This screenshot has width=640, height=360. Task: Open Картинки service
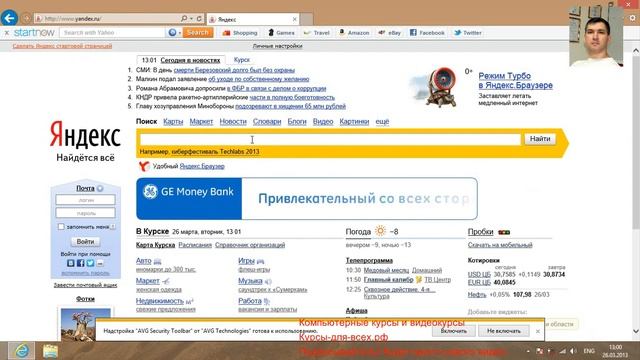click(x=354, y=122)
